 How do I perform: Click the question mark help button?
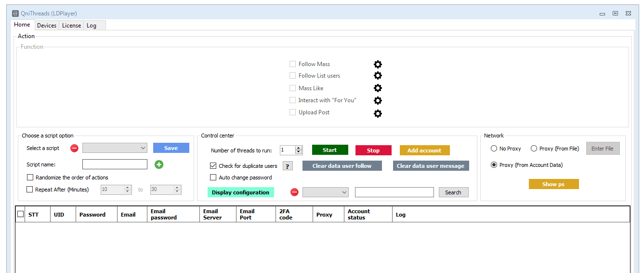point(288,166)
